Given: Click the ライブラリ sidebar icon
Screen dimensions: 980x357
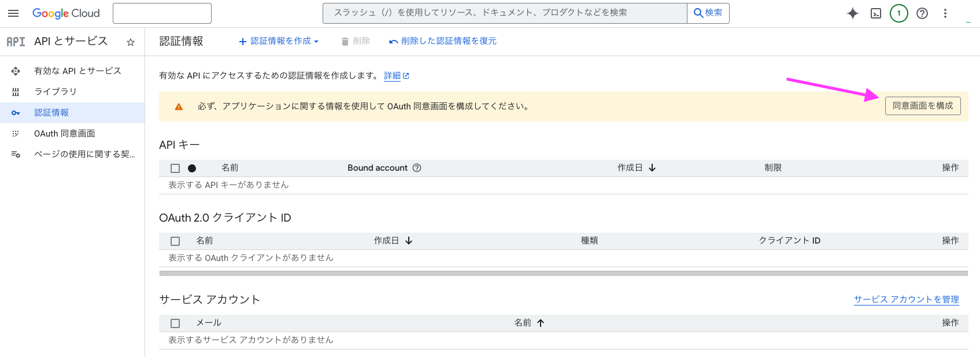Looking at the screenshot, I should tap(16, 92).
